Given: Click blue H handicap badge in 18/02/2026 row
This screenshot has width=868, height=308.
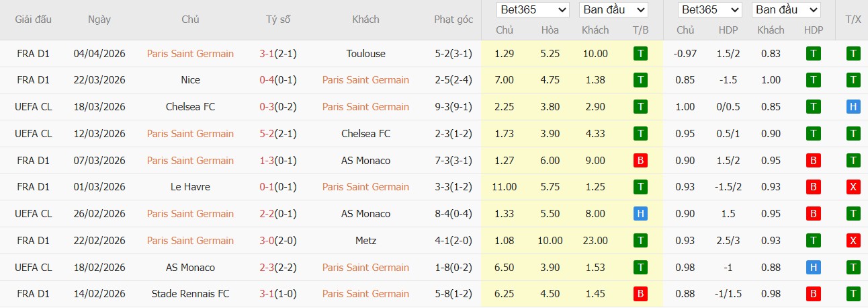Looking at the screenshot, I should 814,268.
